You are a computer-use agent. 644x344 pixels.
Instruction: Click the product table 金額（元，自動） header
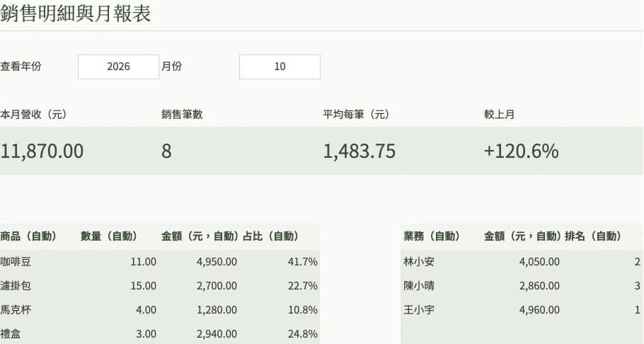pos(200,236)
